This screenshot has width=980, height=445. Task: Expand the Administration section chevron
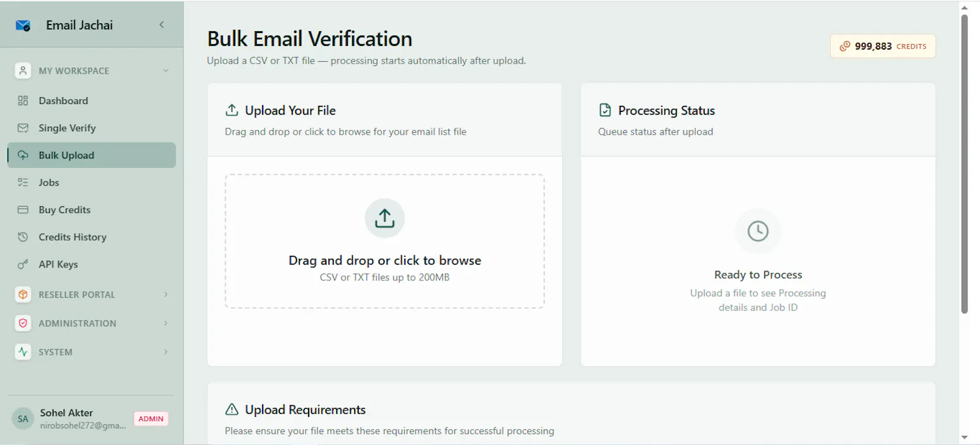point(166,323)
